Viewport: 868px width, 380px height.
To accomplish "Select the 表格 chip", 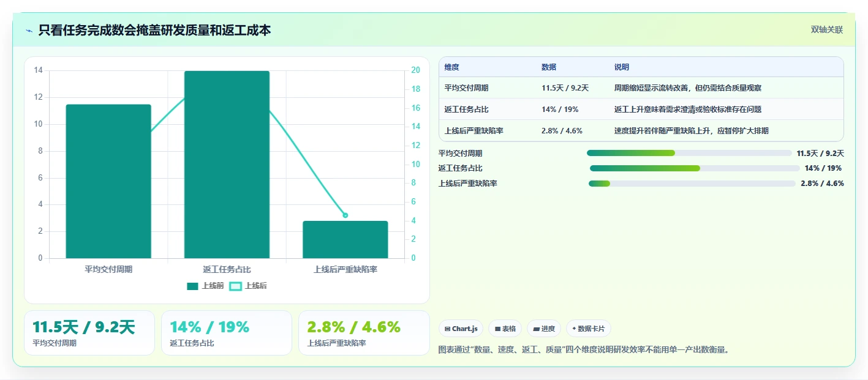I will coord(505,329).
